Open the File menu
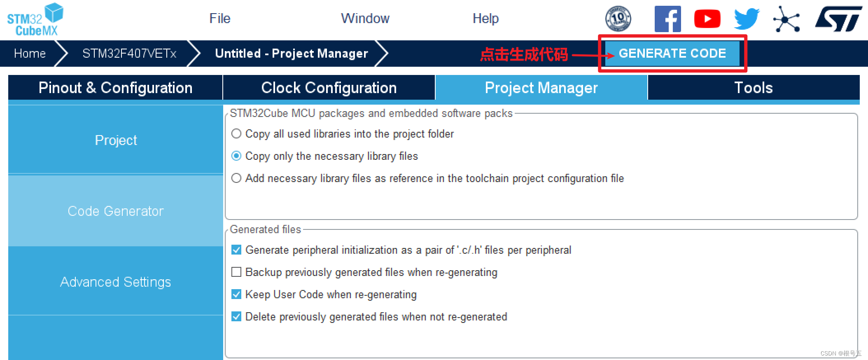The image size is (868, 360). (x=219, y=19)
